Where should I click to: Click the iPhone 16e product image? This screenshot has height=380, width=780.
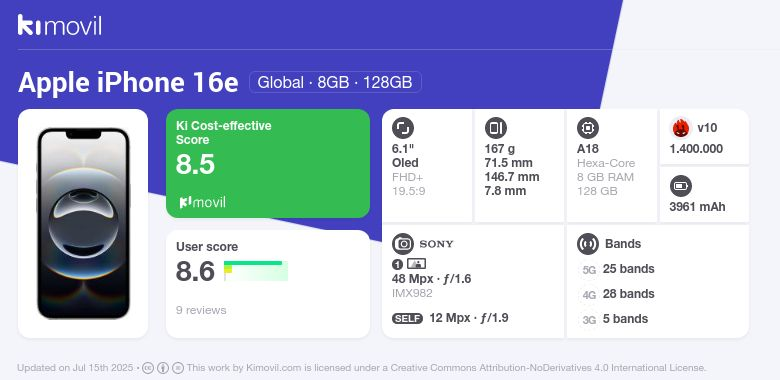coord(83,223)
